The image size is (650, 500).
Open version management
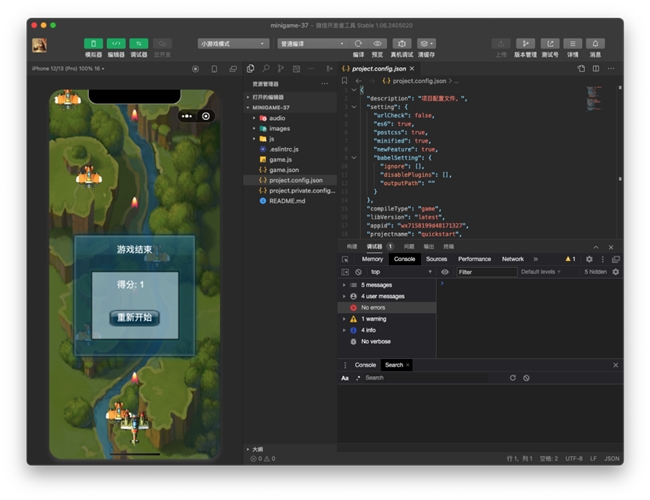(525, 44)
